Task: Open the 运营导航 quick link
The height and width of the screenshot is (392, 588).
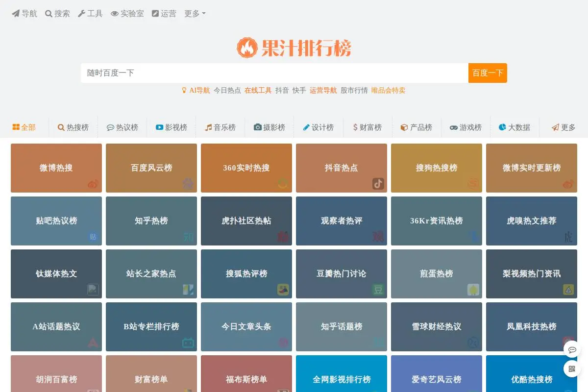Action: [x=323, y=91]
